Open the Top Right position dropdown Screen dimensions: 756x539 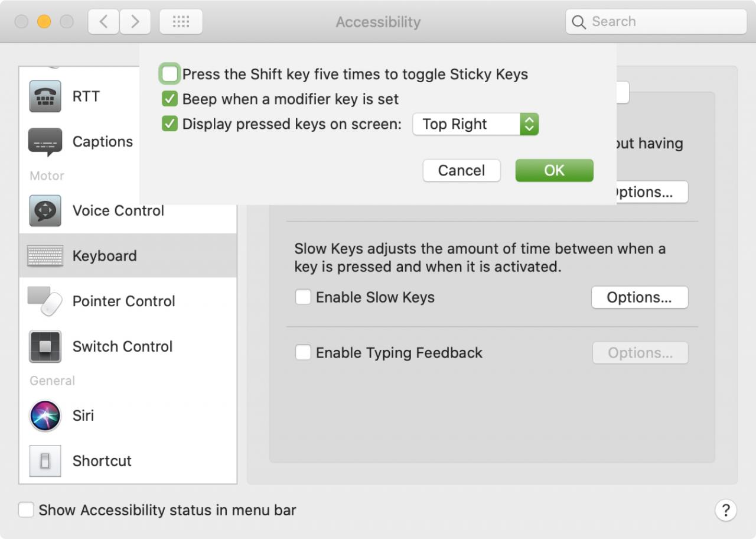coord(475,124)
